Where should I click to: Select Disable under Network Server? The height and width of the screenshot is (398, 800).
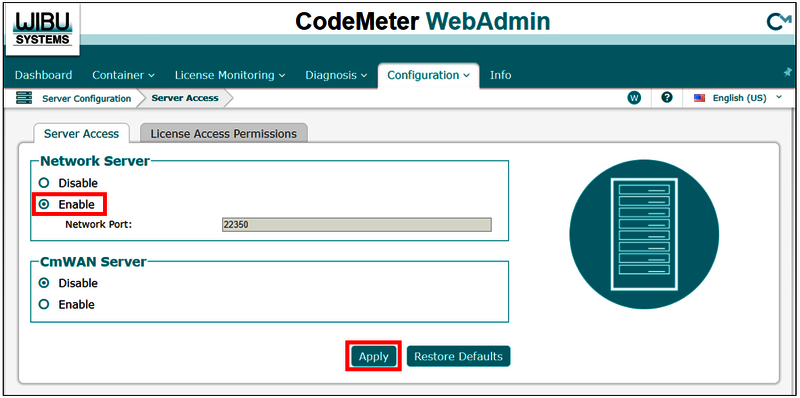tap(68, 183)
